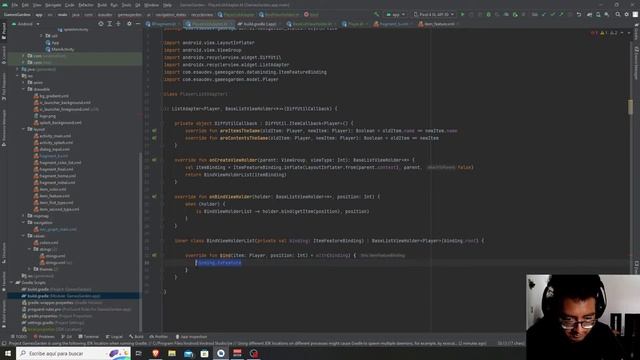Open File Explorer from taskbar
The image size is (640, 360).
click(172, 353)
